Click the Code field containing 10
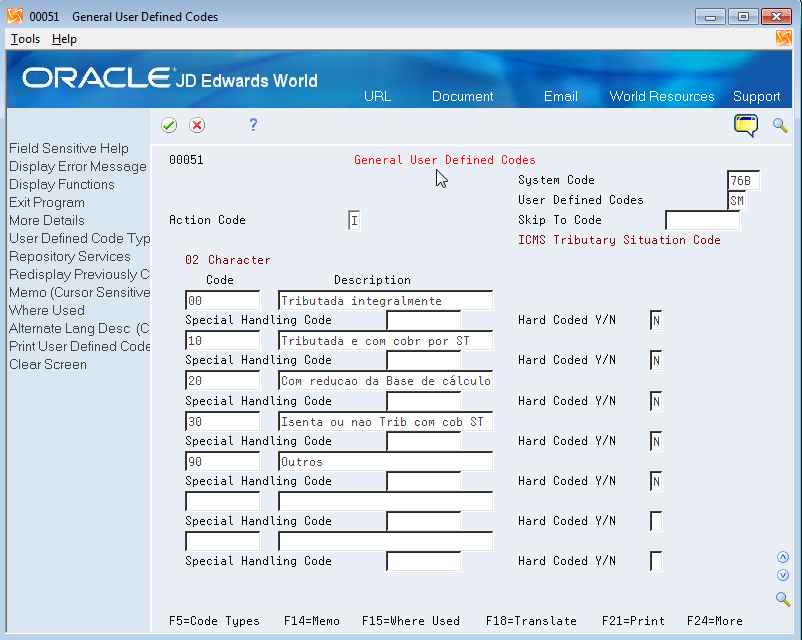This screenshot has width=802, height=640. tap(222, 341)
